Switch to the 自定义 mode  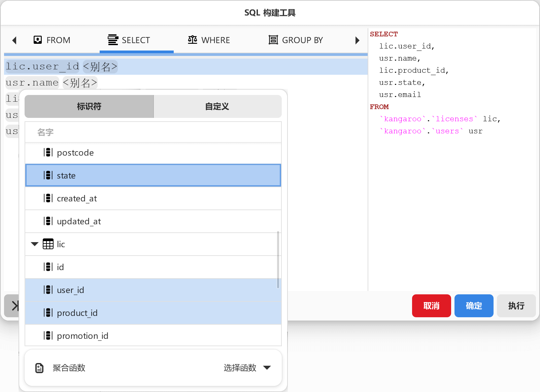[217, 106]
